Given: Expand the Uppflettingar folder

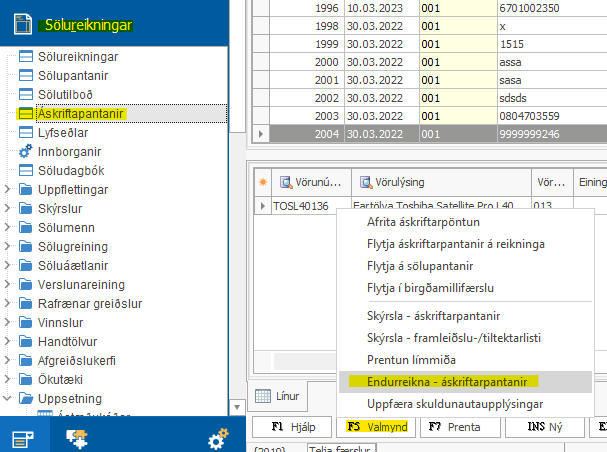Looking at the screenshot, I should pos(9,189).
